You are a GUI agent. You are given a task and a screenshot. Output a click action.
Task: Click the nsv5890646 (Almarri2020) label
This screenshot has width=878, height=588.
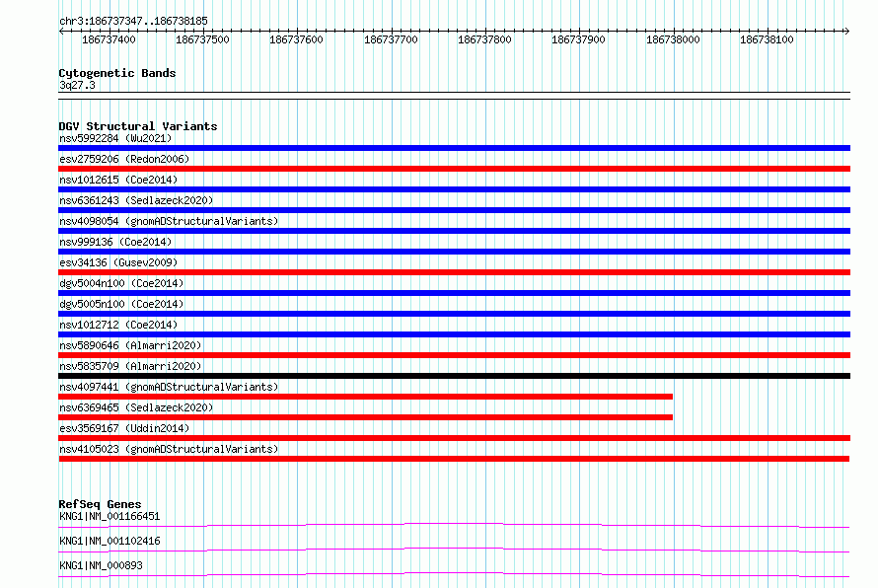(130, 345)
